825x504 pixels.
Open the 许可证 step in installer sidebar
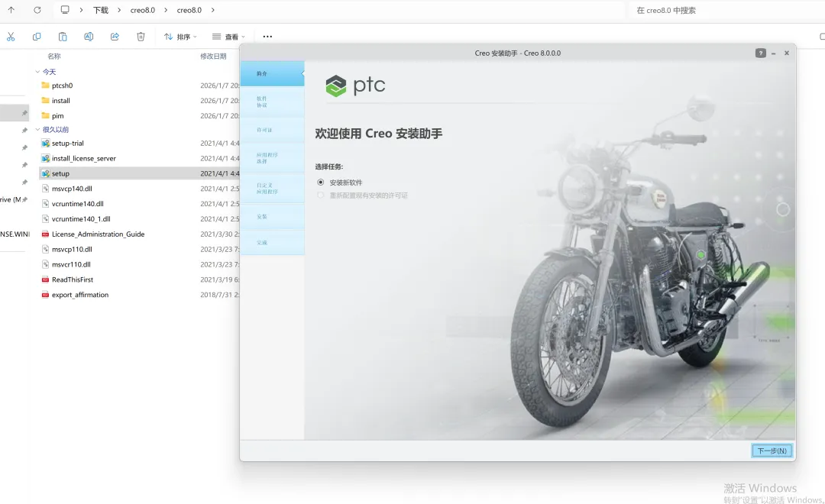(x=272, y=130)
